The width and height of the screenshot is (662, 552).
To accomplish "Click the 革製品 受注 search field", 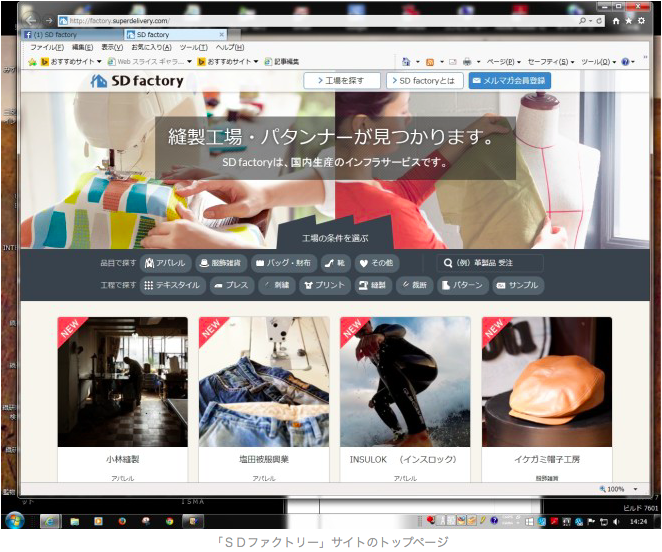I will 490,263.
